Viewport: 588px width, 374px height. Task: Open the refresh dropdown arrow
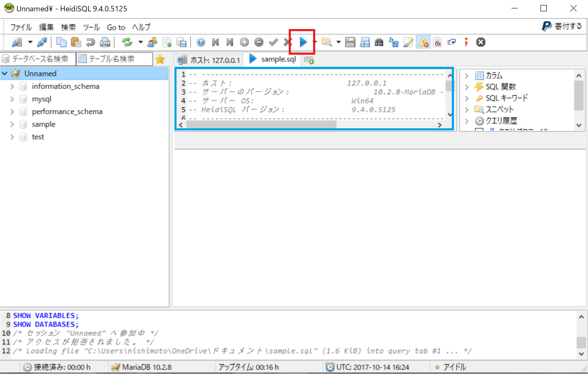coord(140,42)
